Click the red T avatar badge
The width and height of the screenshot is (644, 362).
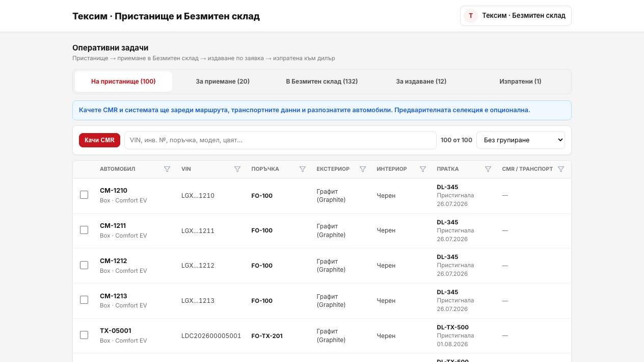(471, 16)
